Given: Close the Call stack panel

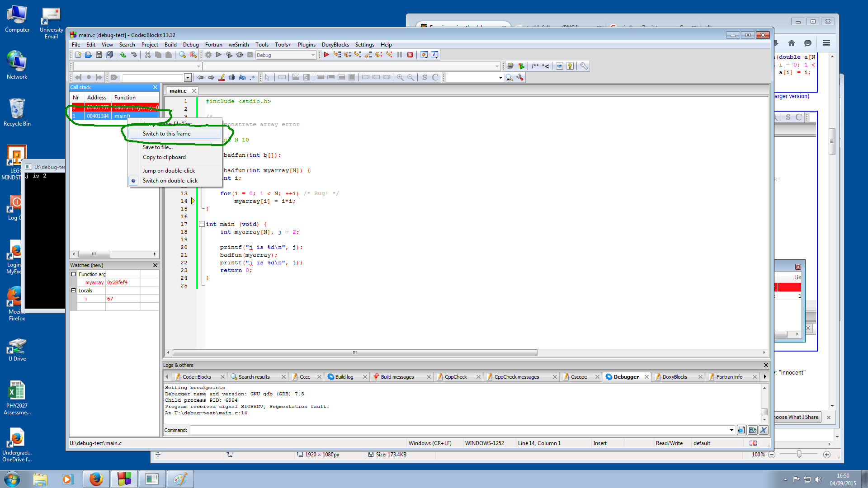Looking at the screenshot, I should (155, 87).
